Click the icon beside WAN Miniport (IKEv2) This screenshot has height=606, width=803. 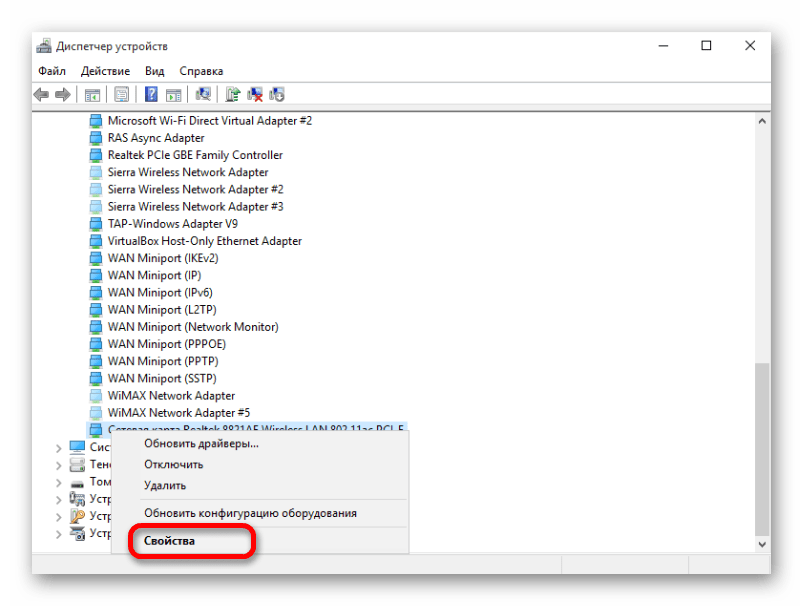pyautogui.click(x=96, y=258)
